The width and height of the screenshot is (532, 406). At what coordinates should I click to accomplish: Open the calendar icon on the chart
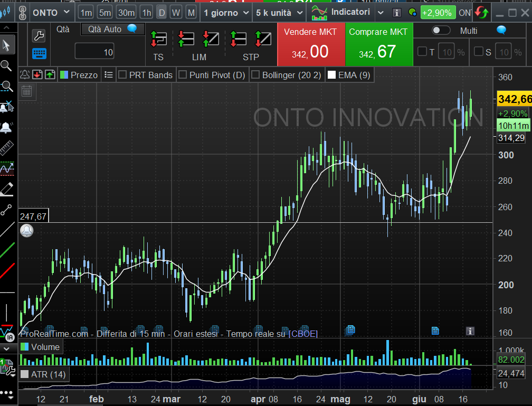point(26,91)
